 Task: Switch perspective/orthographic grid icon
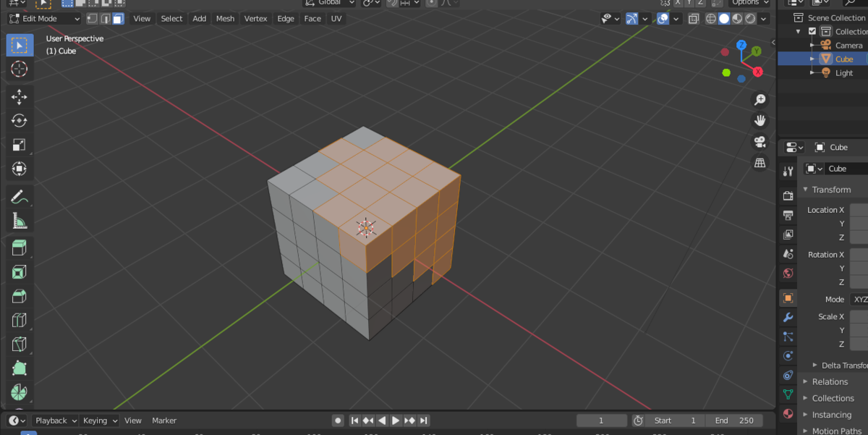(760, 162)
